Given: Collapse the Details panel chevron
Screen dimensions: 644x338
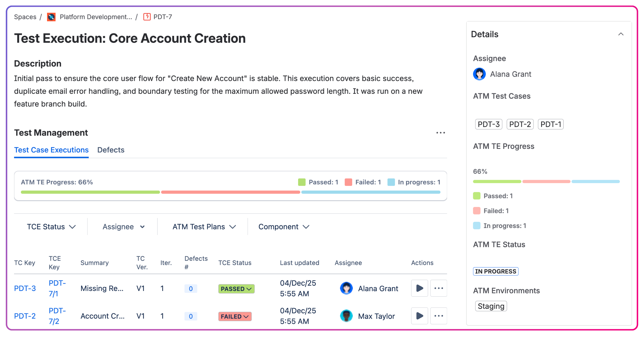Looking at the screenshot, I should [x=621, y=34].
